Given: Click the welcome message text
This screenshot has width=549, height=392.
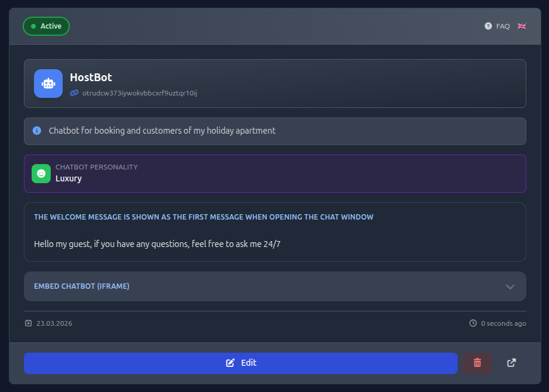Looking at the screenshot, I should pos(157,243).
